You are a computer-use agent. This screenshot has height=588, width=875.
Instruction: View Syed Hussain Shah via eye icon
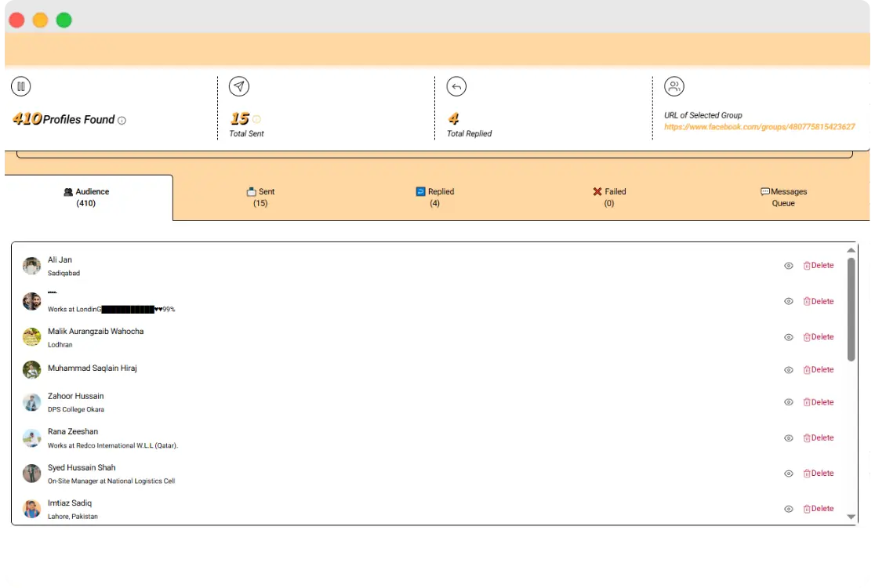tap(789, 474)
